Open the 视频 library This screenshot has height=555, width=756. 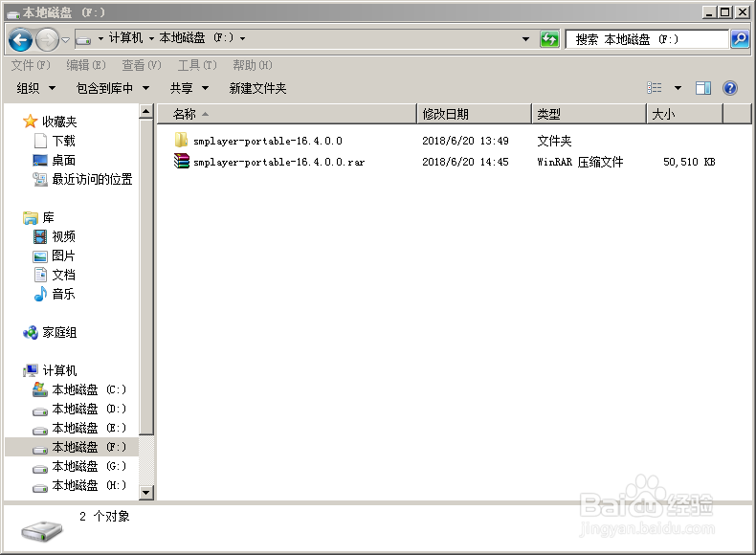click(55, 236)
